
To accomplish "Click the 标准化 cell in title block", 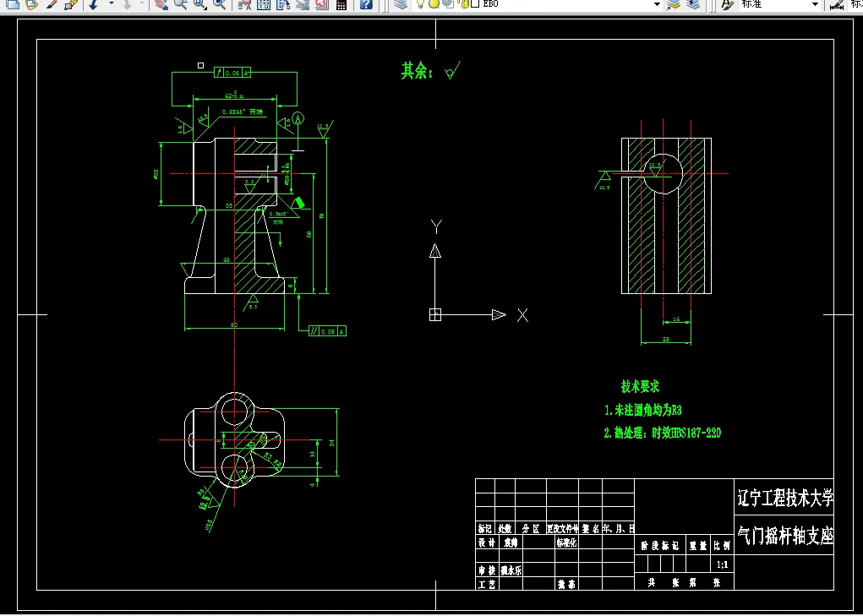I will coord(566,542).
